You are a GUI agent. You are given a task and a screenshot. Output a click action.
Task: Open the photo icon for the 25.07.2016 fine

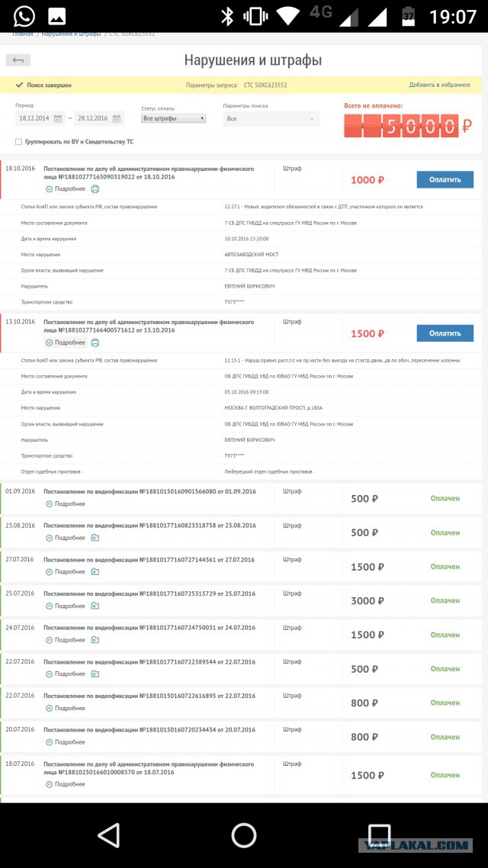(x=95, y=606)
